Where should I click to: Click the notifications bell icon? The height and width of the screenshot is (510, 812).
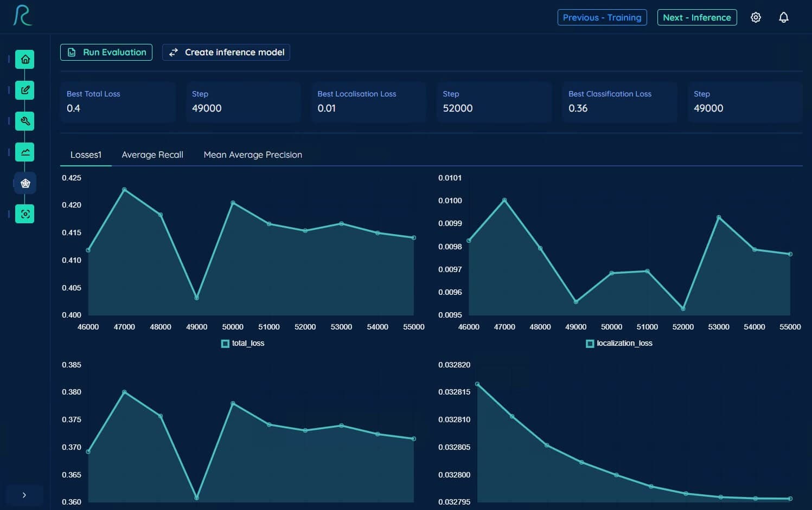coord(783,17)
